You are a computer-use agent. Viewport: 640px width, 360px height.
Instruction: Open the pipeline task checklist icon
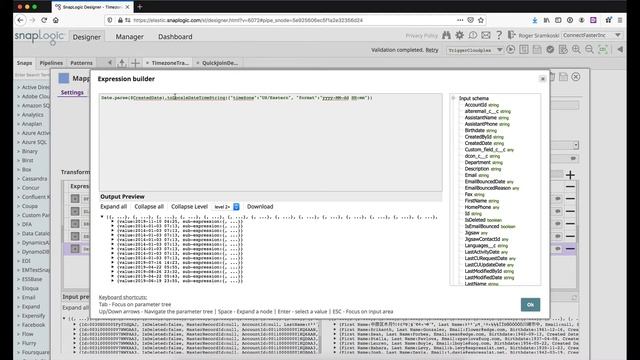tap(563, 50)
